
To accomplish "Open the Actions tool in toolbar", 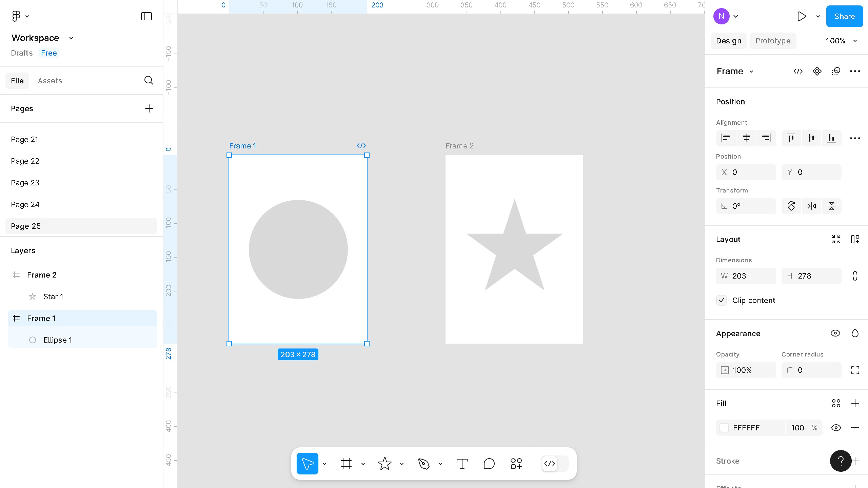I will (x=516, y=464).
